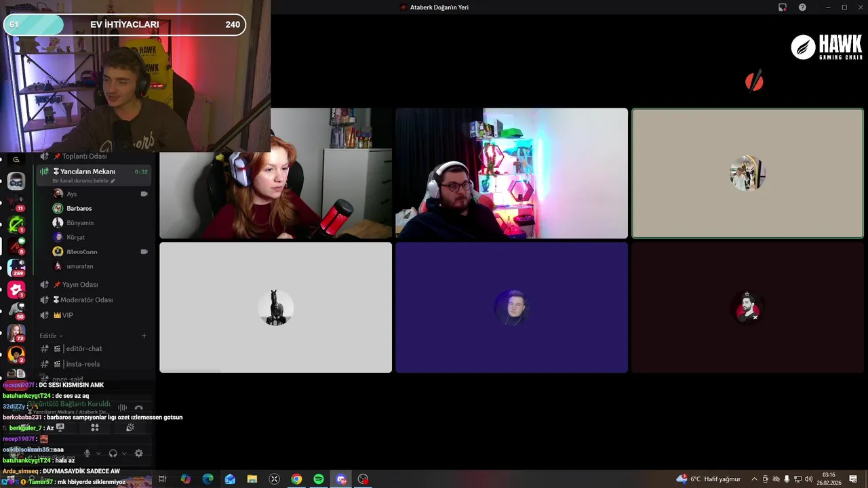The height and width of the screenshot is (488, 868).
Task: Open Copilot from the taskbar
Action: (x=185, y=479)
